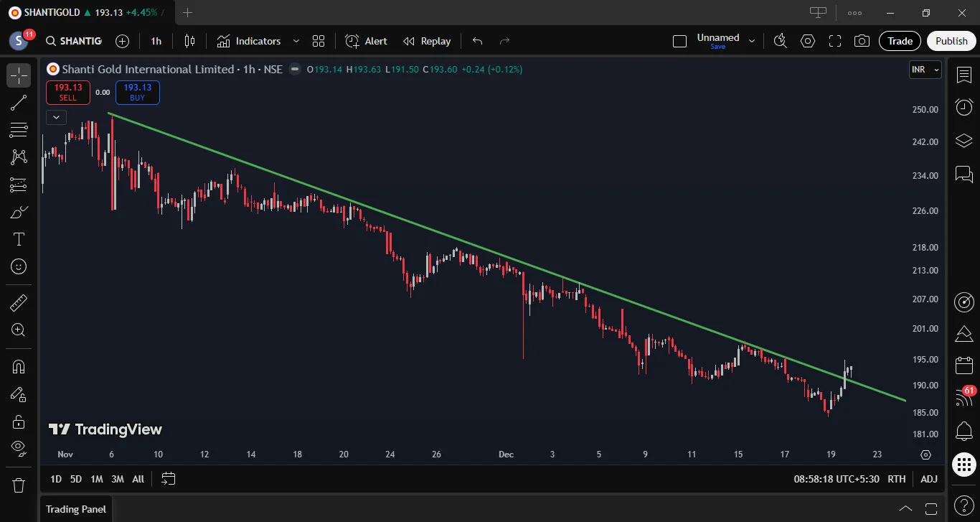Open the Pine editor mountain icon
Screen dimensions: 980x522
coord(964,333)
